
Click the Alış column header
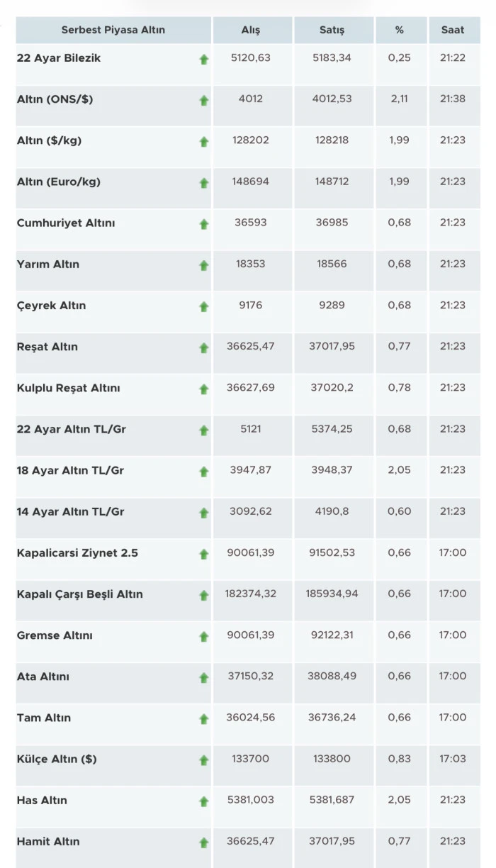(251, 30)
